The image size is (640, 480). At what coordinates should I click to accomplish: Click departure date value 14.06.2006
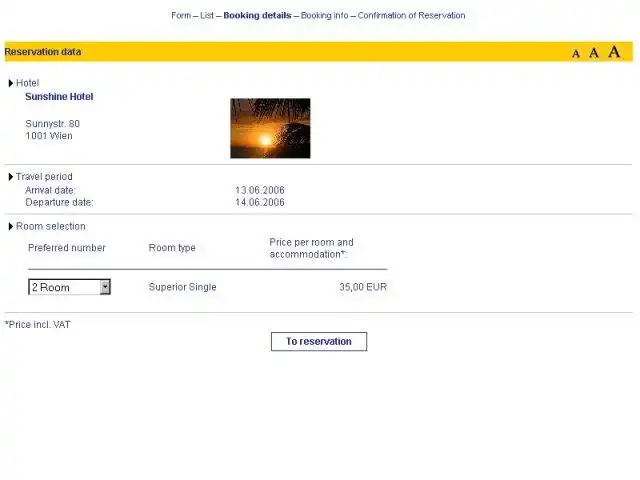tap(260, 202)
